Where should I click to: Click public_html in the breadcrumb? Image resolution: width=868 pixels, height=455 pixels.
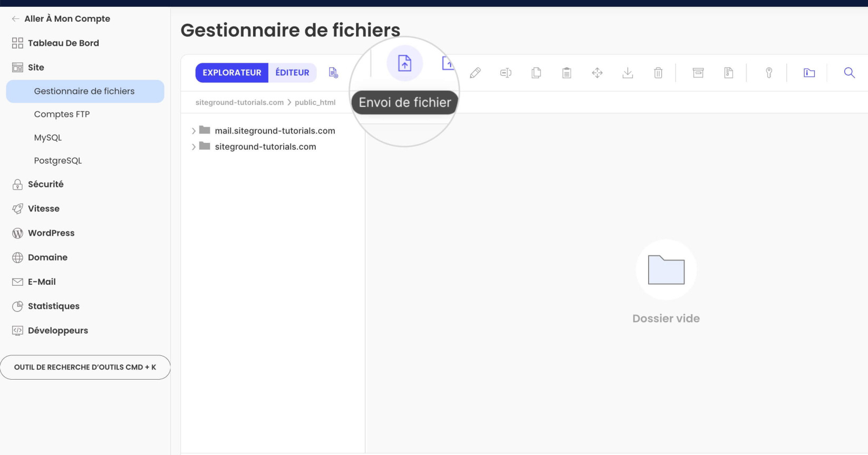[315, 102]
